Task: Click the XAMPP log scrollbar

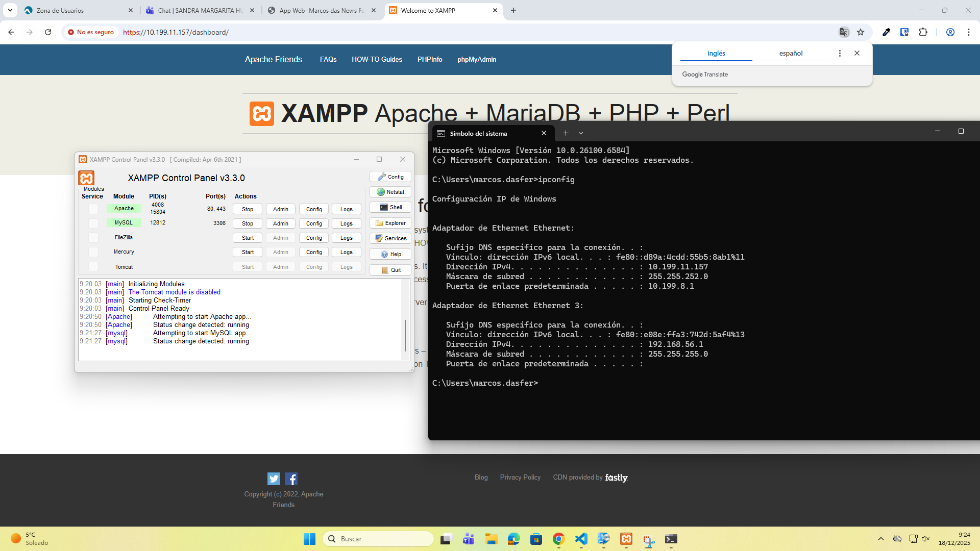Action: [x=405, y=335]
